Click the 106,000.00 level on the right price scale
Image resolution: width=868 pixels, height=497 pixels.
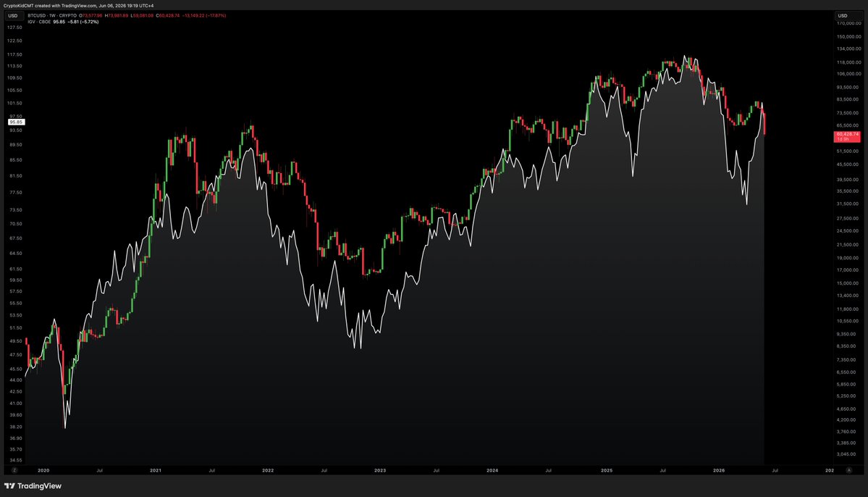[x=848, y=74]
